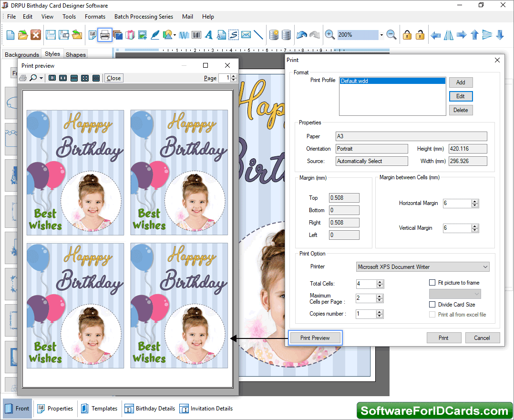Viewport: 514px width, 420px height.
Task: Click the database with star icon
Action: pyautogui.click(x=274, y=35)
